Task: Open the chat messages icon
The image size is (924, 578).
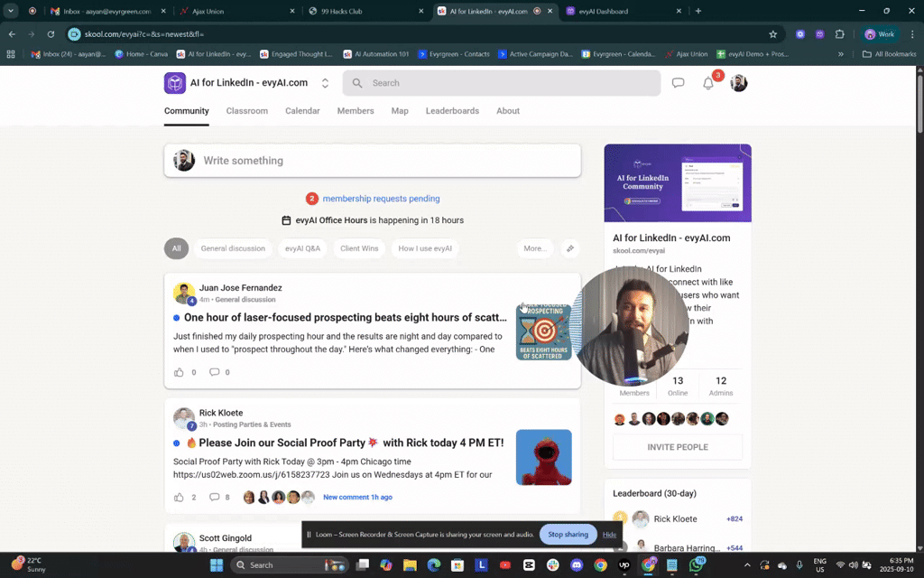Action: click(x=678, y=83)
